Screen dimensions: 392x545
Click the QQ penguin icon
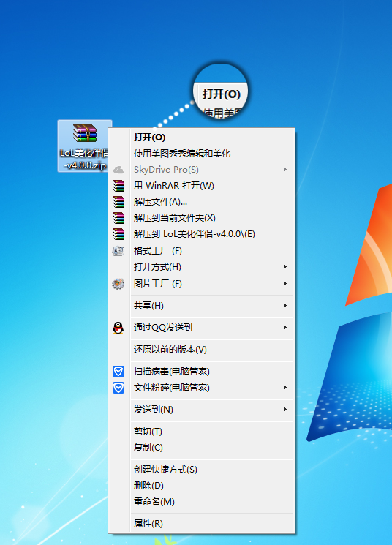pos(118,328)
